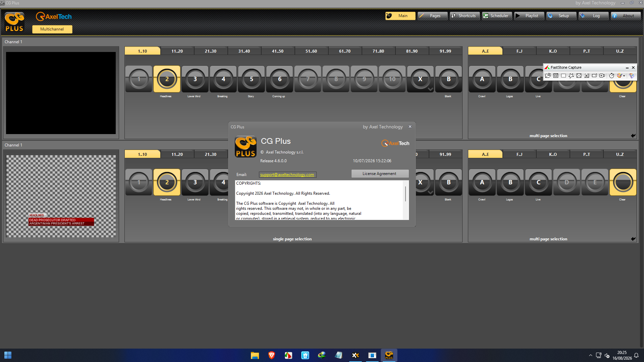Viewport: 644px width, 362px height.
Task: Open FastStone settings icon
Action: 632,76
